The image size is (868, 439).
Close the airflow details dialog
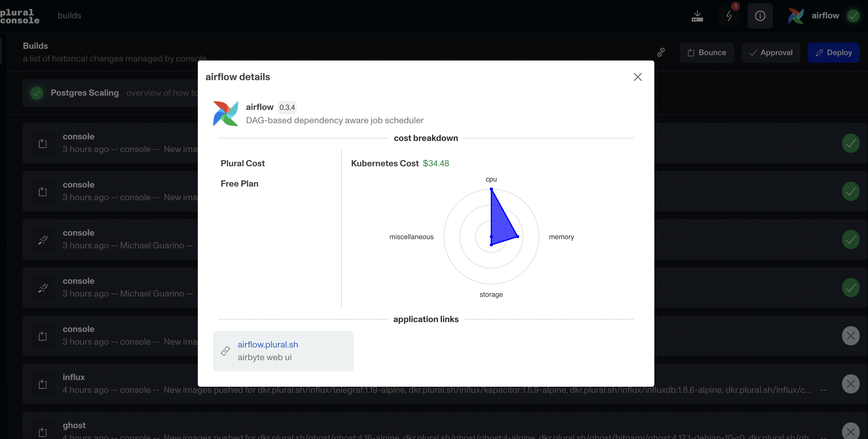[638, 77]
